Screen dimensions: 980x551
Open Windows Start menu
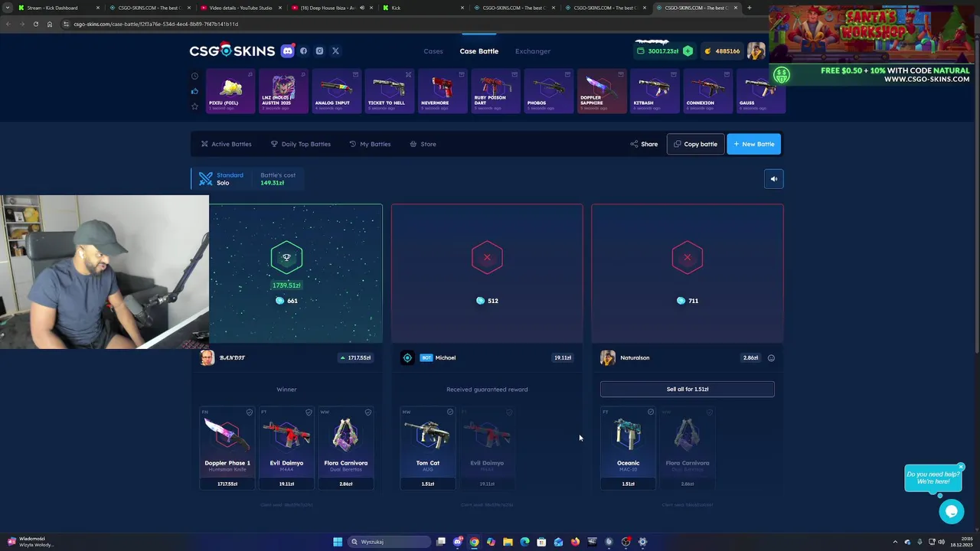338,542
